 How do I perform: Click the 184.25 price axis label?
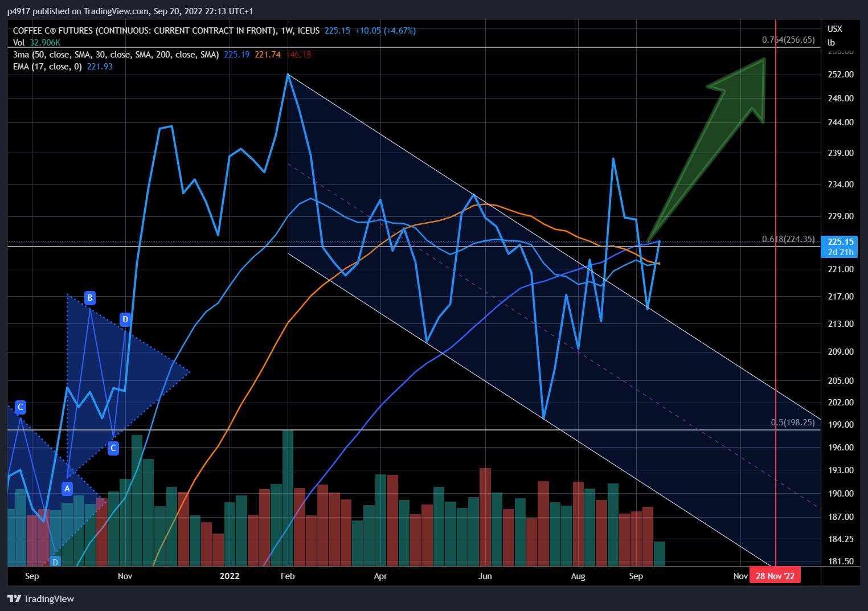coord(841,539)
